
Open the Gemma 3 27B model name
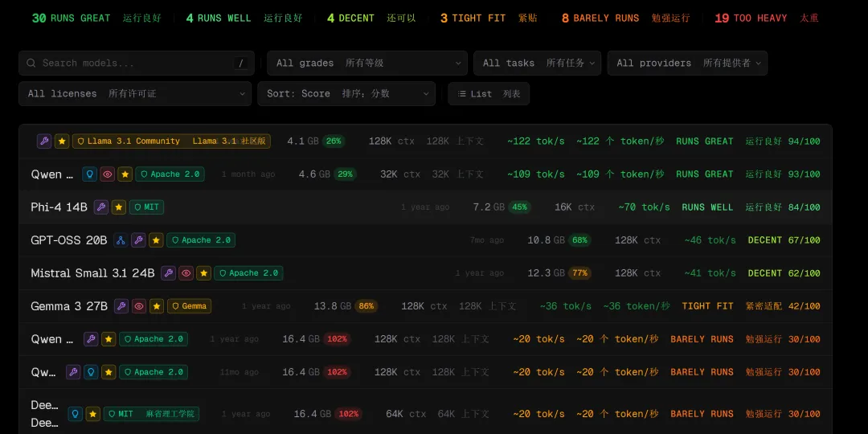(x=69, y=306)
